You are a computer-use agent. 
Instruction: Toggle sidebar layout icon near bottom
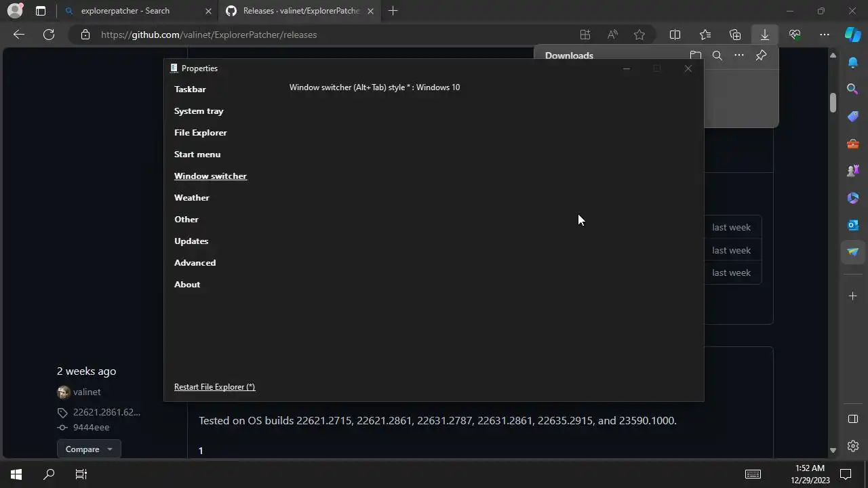coord(853,419)
